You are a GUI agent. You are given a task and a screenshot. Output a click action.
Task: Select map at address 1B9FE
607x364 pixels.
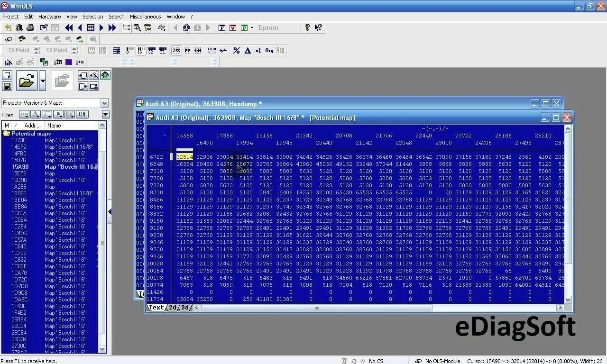(x=19, y=193)
